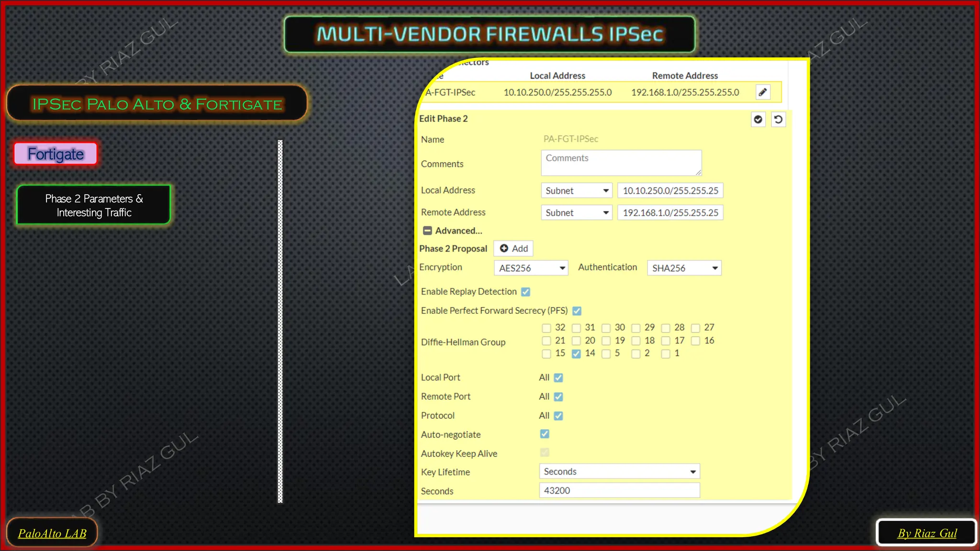Click the Local Address subnet value field
Screen dimensions: 980x551
(x=670, y=190)
